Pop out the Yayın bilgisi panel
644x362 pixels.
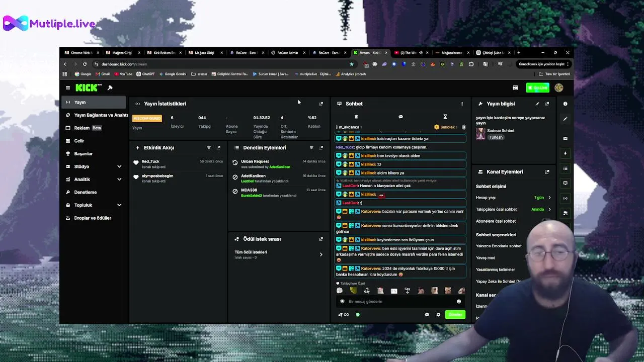547,104
